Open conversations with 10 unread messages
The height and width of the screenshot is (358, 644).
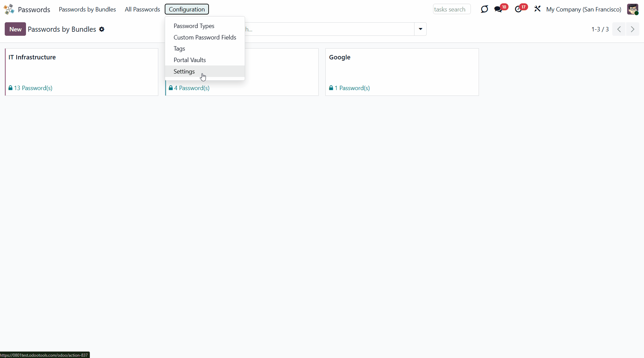499,9
